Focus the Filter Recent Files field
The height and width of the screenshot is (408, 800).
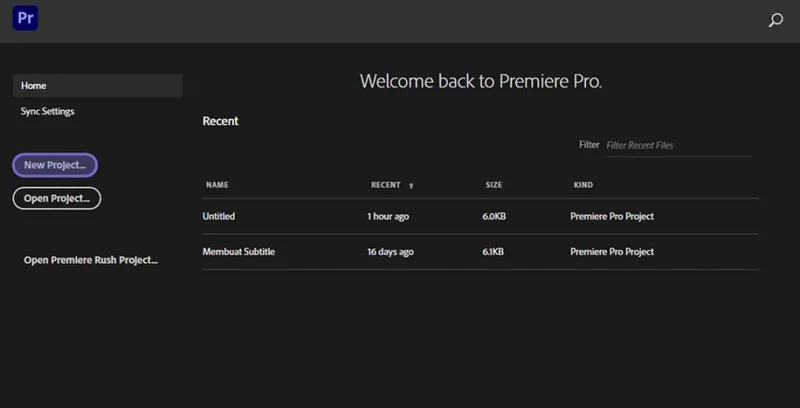coord(679,146)
